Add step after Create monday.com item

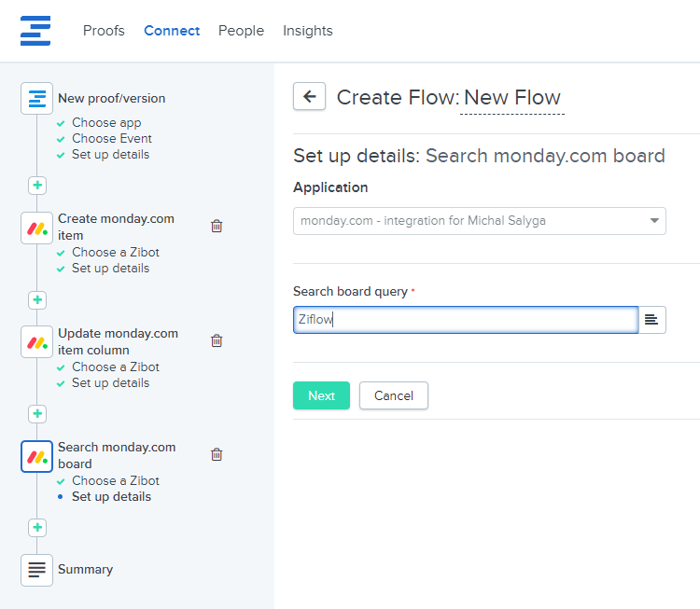click(x=37, y=299)
